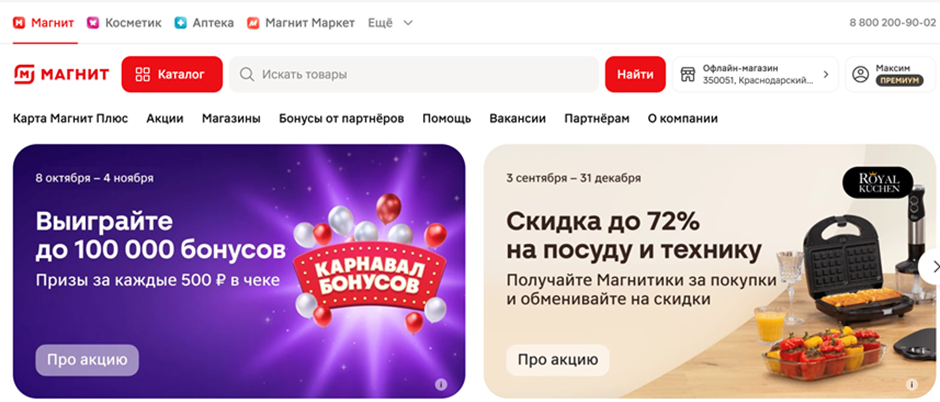Click Про акцию on the Карнавал бонусов banner

(x=87, y=360)
